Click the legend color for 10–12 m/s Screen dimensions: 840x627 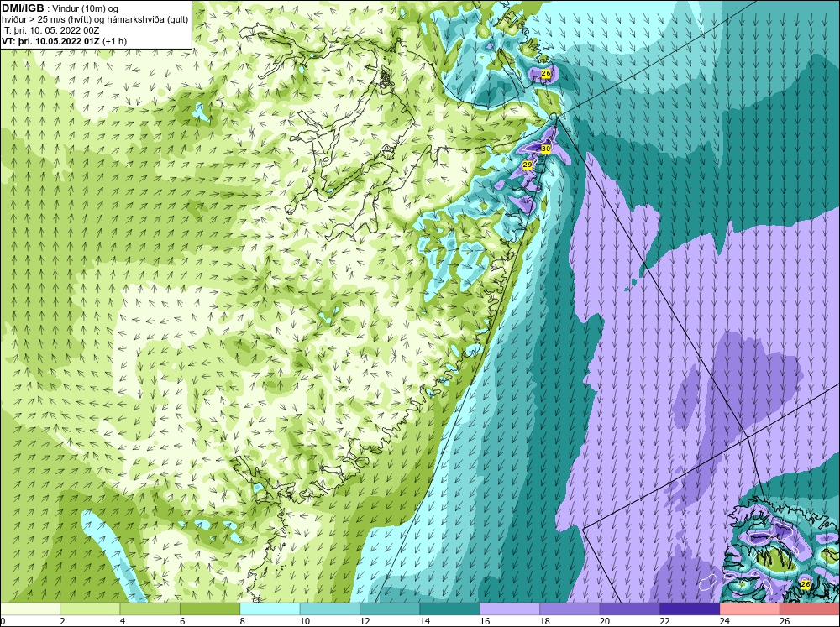point(330,609)
